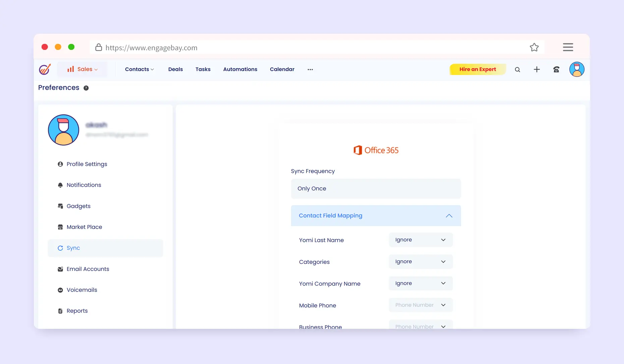Open the browser hamburger menu
624x364 pixels.
coord(568,47)
